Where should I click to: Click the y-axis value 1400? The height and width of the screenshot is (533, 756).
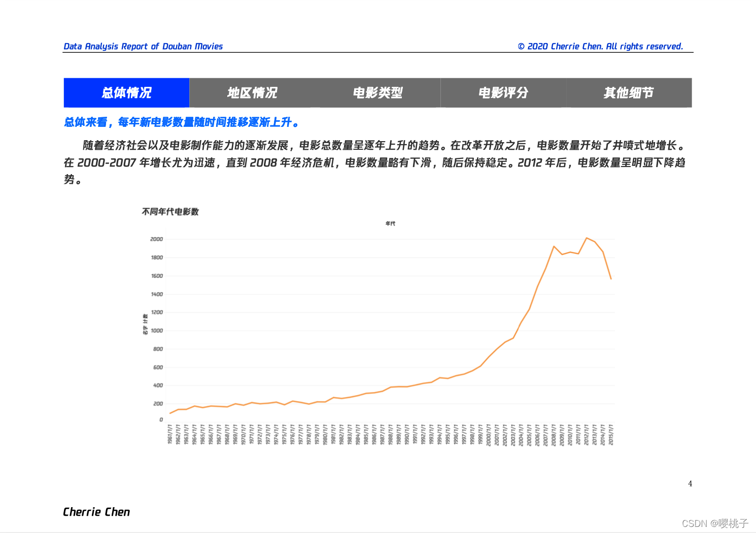[157, 294]
